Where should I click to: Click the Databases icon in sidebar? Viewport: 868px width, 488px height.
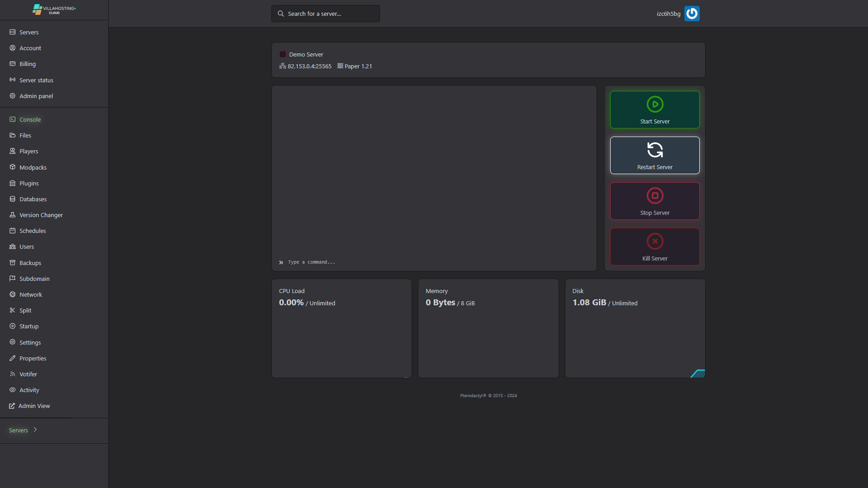click(13, 199)
